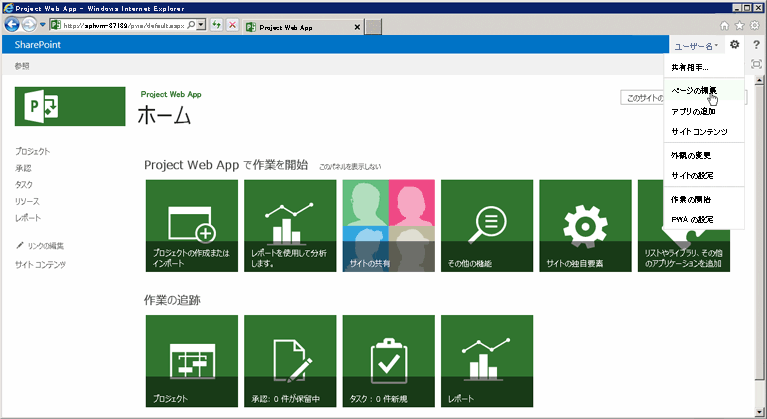
Task: Choose ページの編集 from the settings menu
Action: click(704, 90)
